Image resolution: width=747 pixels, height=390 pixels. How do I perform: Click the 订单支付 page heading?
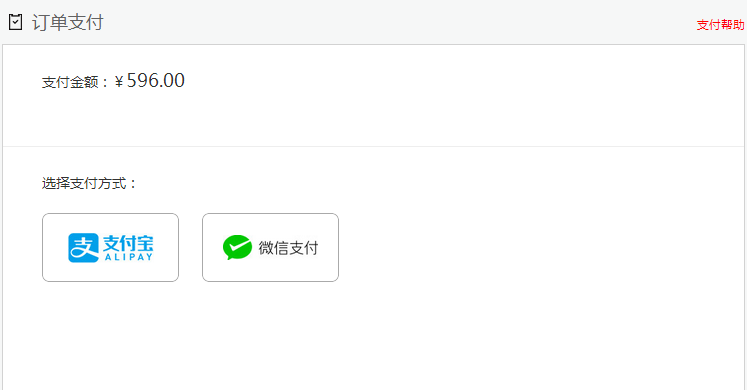pos(67,22)
